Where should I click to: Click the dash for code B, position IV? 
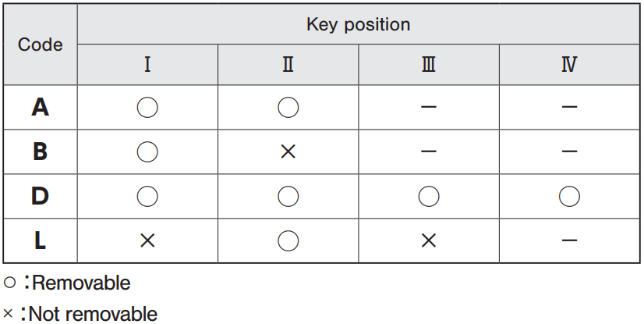(569, 151)
